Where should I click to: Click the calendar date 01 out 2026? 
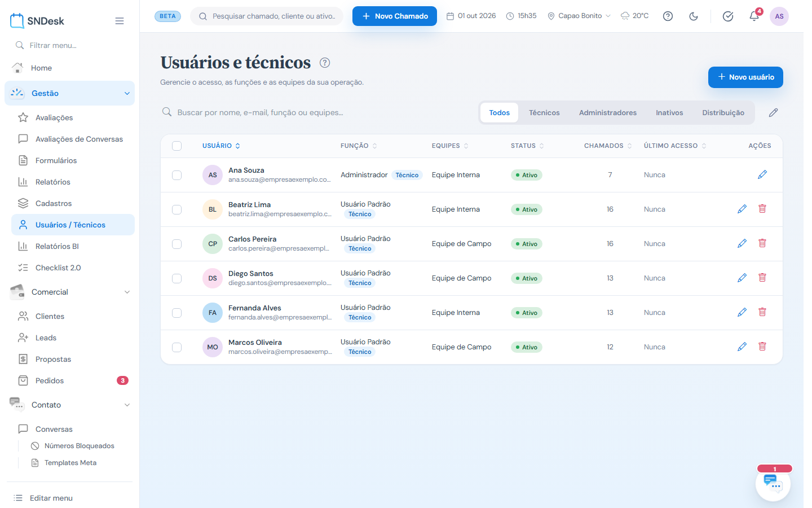click(471, 16)
